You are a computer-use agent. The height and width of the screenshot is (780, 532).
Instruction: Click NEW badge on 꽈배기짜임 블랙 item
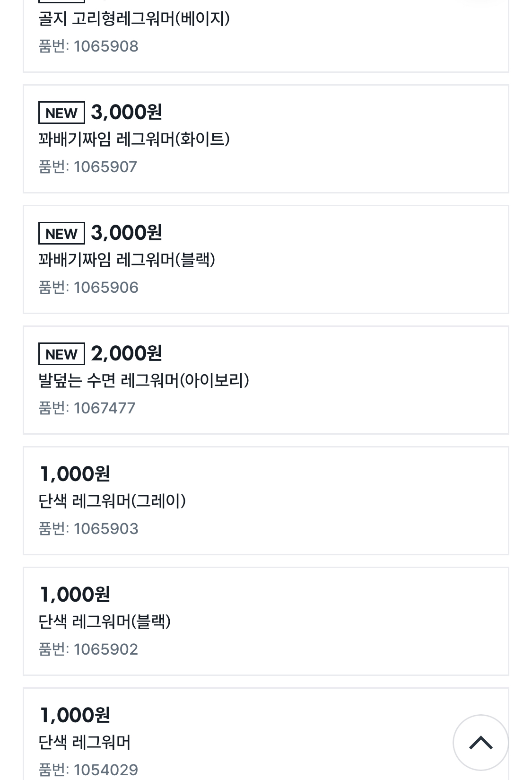coord(61,234)
